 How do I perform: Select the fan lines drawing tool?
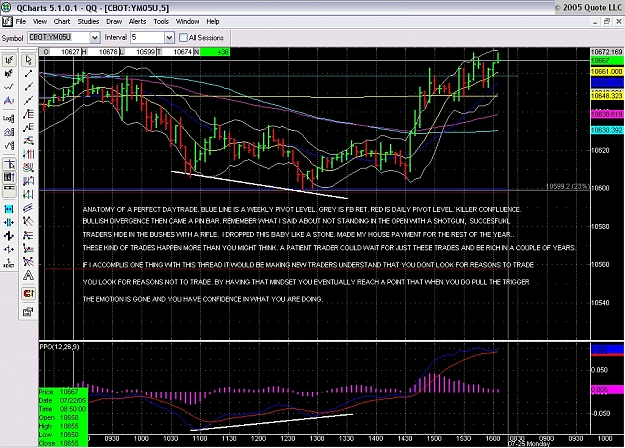pos(28,221)
